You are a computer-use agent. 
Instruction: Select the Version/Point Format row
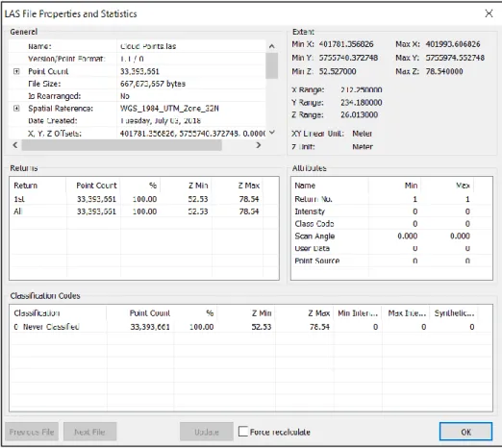(x=138, y=59)
